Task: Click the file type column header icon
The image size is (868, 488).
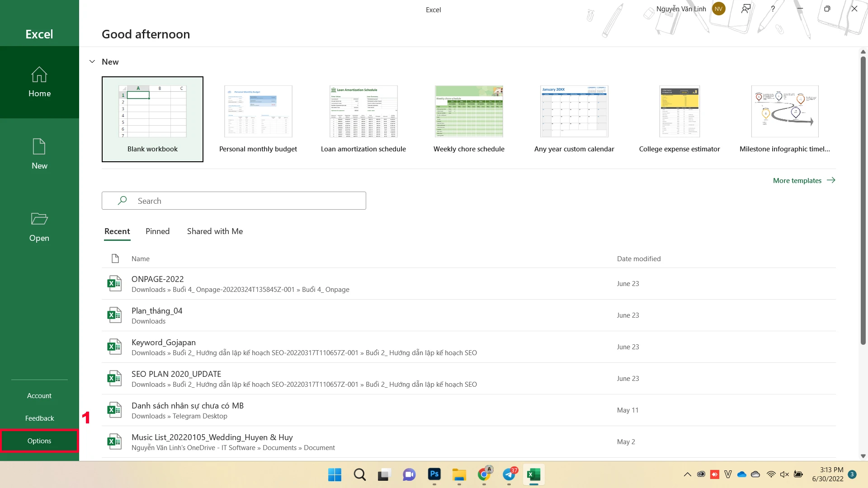Action: [115, 258]
